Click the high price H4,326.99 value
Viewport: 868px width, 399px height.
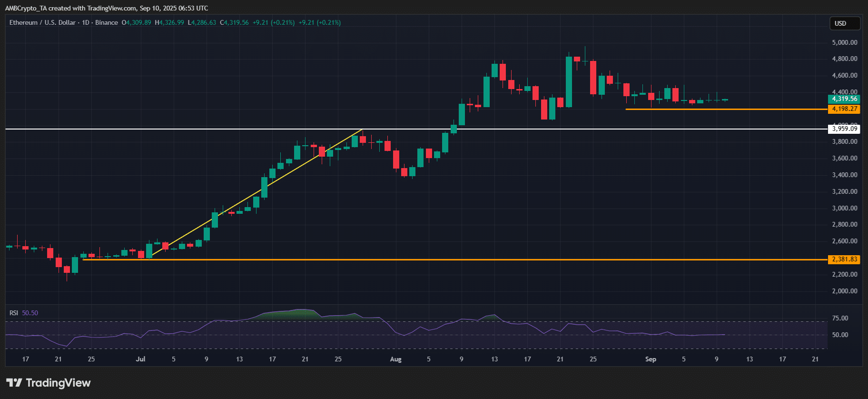(169, 22)
